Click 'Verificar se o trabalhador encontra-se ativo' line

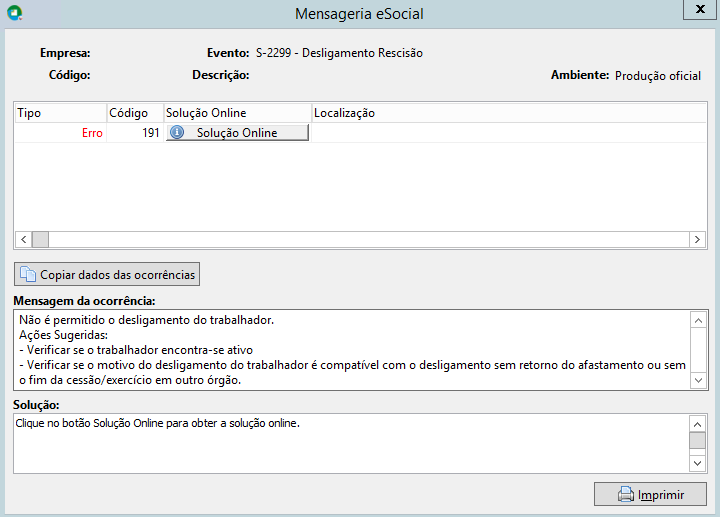[x=136, y=350]
